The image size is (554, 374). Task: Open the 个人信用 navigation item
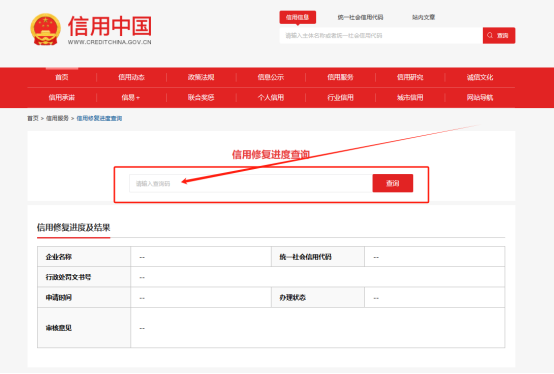tap(271, 97)
